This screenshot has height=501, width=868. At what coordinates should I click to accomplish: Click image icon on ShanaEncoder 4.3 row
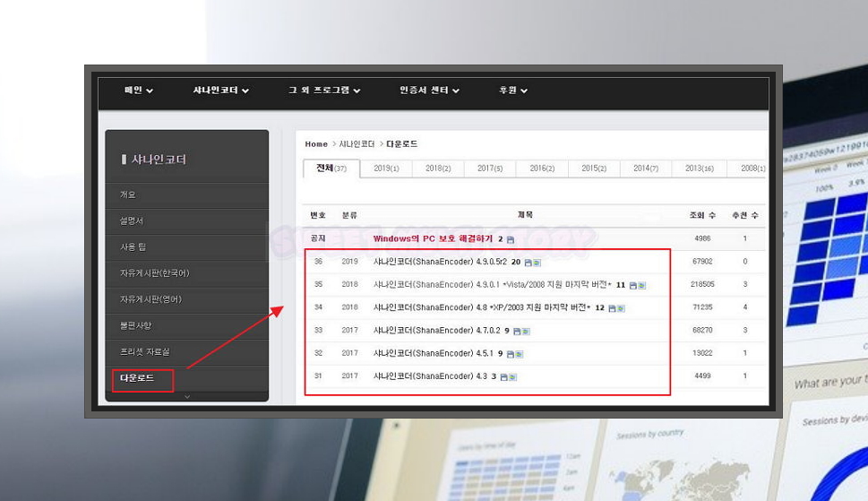tap(512, 377)
